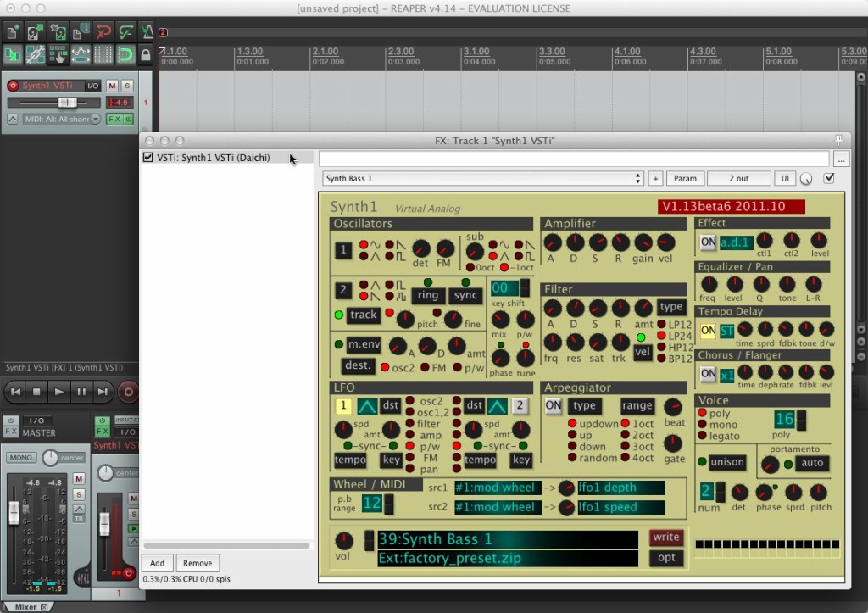Click the transport Stop button
Image resolution: width=868 pixels, height=613 pixels.
(x=36, y=392)
